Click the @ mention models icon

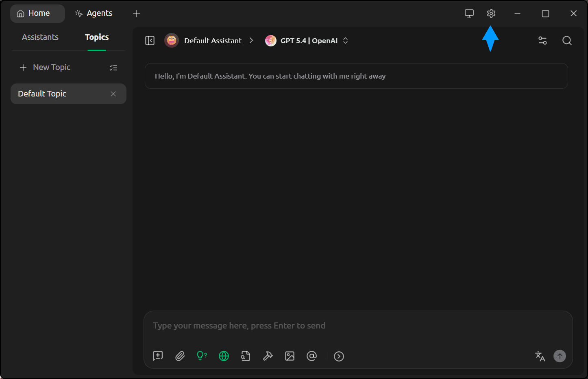point(311,356)
